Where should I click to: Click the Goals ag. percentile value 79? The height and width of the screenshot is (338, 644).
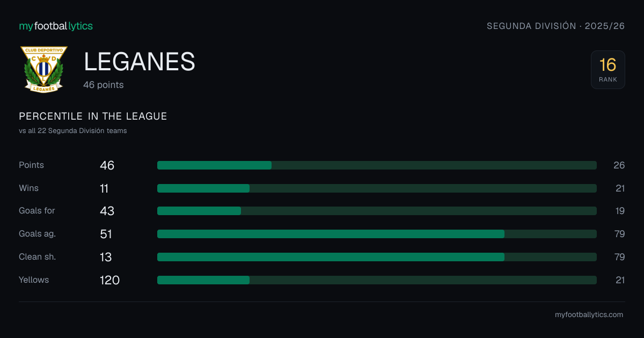[x=619, y=234]
